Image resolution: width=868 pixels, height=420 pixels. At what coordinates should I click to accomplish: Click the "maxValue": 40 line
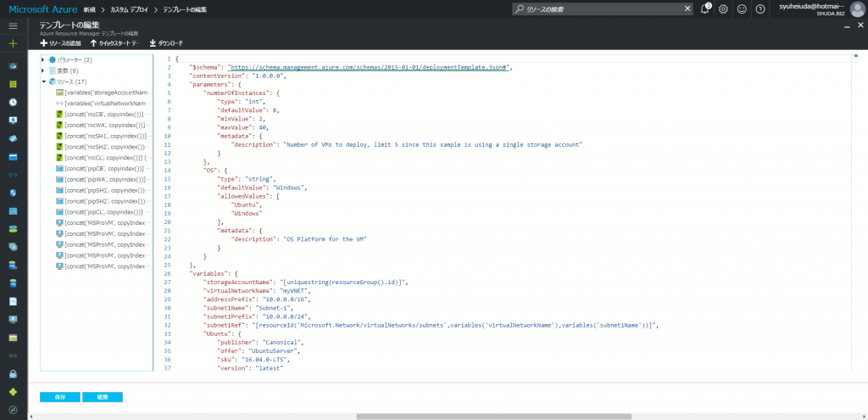(x=244, y=127)
